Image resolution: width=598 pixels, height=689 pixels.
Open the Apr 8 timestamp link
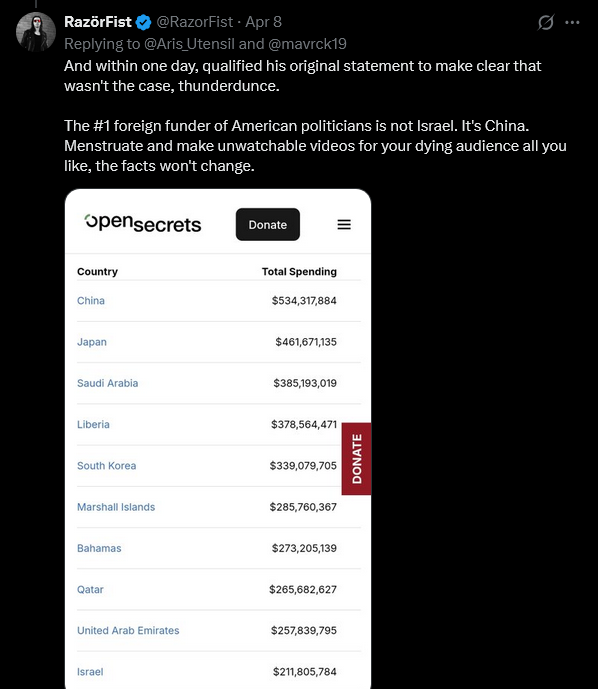(263, 22)
